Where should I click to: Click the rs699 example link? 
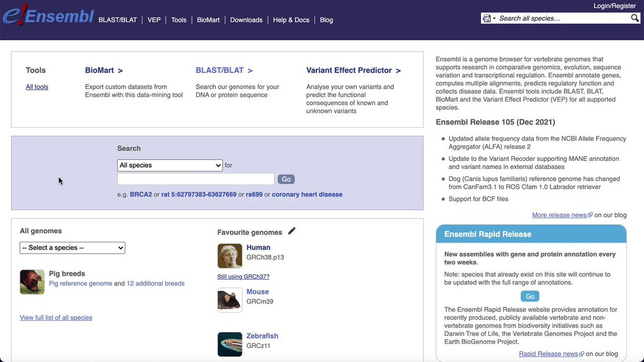point(254,194)
